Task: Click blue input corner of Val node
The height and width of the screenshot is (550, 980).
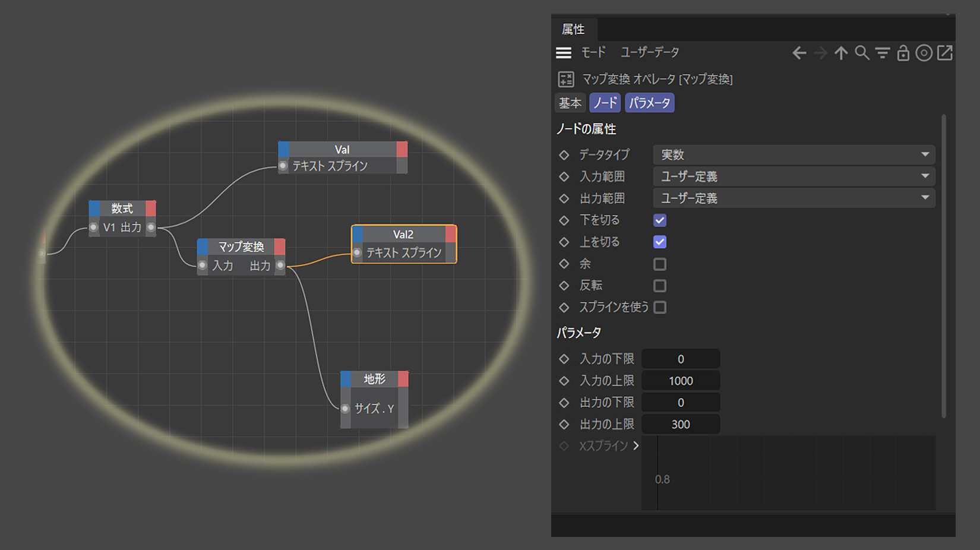Action: (x=284, y=150)
